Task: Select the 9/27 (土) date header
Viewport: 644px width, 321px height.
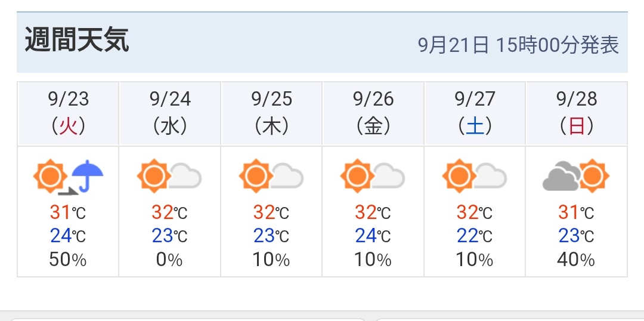Action: pyautogui.click(x=475, y=112)
